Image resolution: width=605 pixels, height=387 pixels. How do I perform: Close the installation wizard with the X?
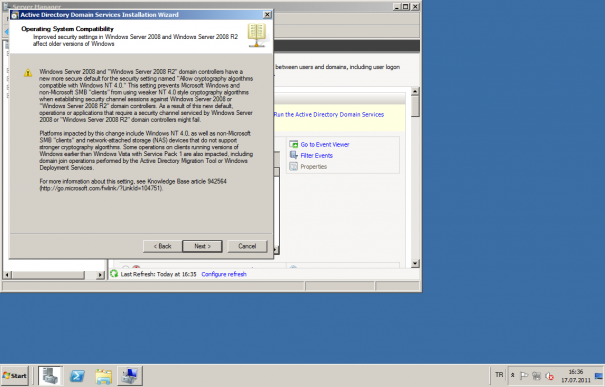pos(267,15)
